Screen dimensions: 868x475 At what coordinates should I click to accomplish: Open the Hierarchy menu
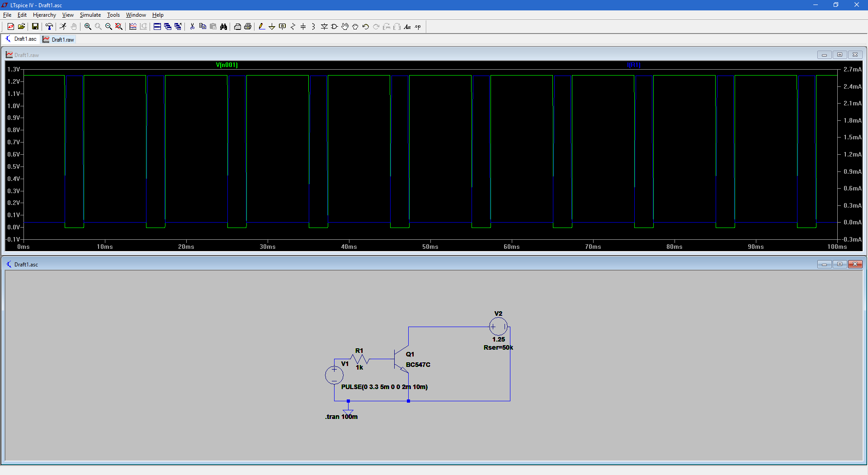coord(44,15)
